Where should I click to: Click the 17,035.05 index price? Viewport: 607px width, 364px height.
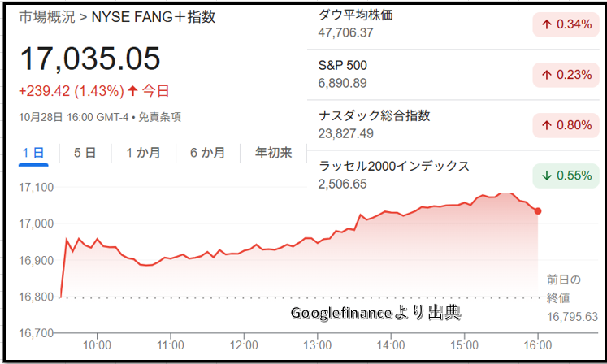(x=90, y=59)
